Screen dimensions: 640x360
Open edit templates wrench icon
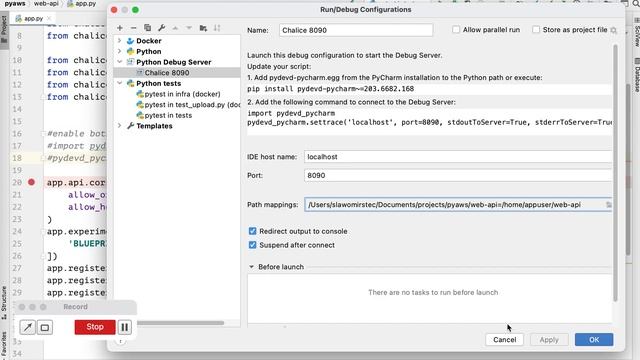[x=161, y=28]
